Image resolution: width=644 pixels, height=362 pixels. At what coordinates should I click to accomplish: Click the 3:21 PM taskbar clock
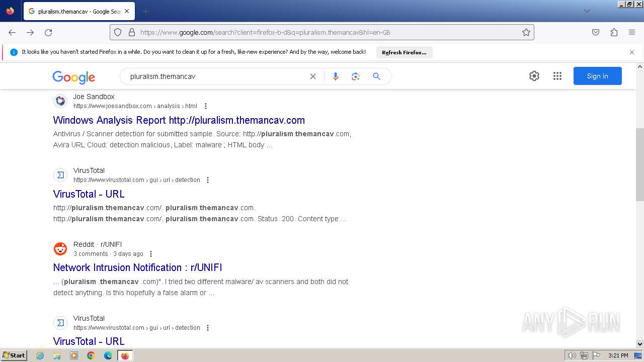(x=618, y=355)
